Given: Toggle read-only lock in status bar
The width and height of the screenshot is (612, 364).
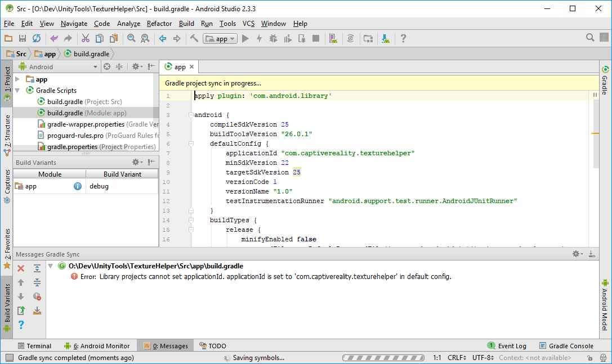Looking at the screenshot, I should pyautogui.click(x=589, y=358).
